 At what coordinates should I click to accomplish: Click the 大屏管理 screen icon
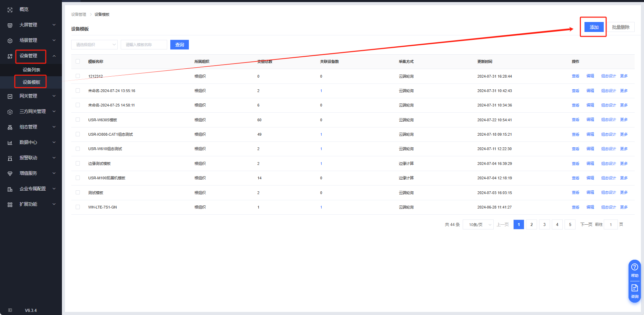pyautogui.click(x=10, y=25)
